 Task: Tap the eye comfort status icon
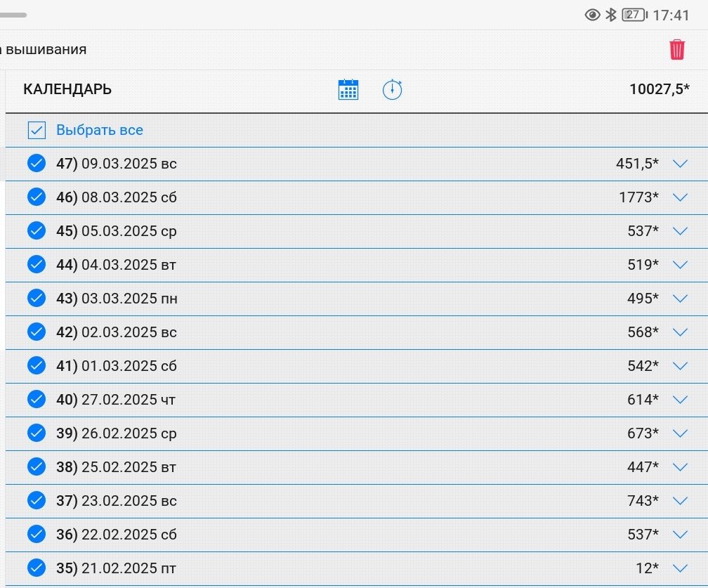[x=593, y=15]
